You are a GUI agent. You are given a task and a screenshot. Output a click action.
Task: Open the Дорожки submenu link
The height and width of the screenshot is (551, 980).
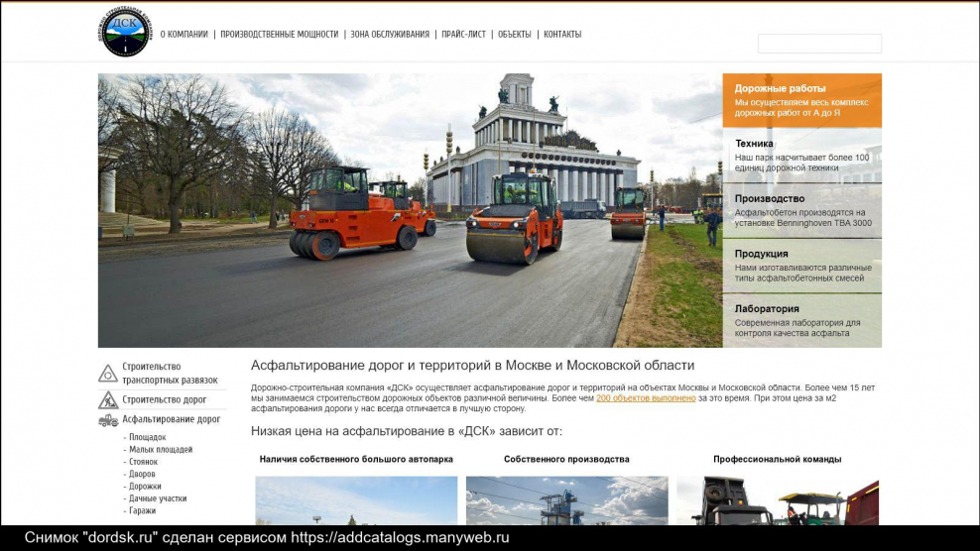145,486
